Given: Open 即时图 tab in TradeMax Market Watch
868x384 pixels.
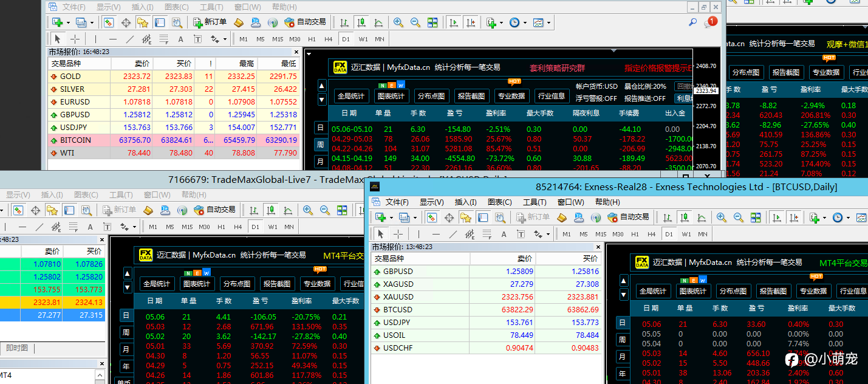Looking at the screenshot, I should point(17,348).
